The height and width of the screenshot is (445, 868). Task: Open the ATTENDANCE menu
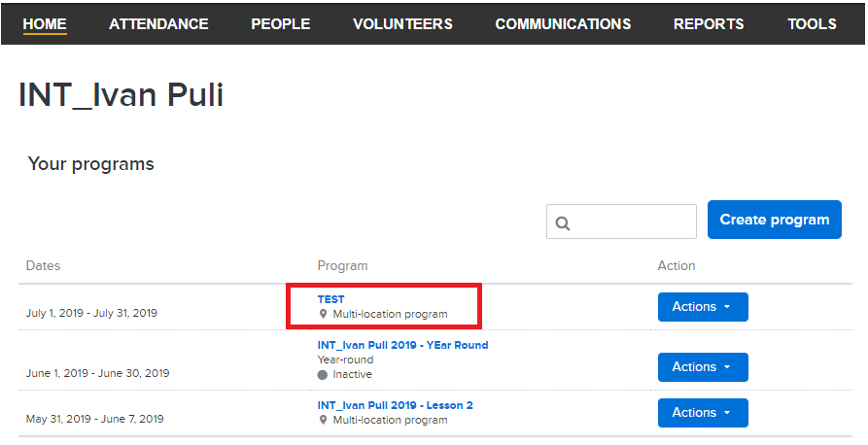158,23
